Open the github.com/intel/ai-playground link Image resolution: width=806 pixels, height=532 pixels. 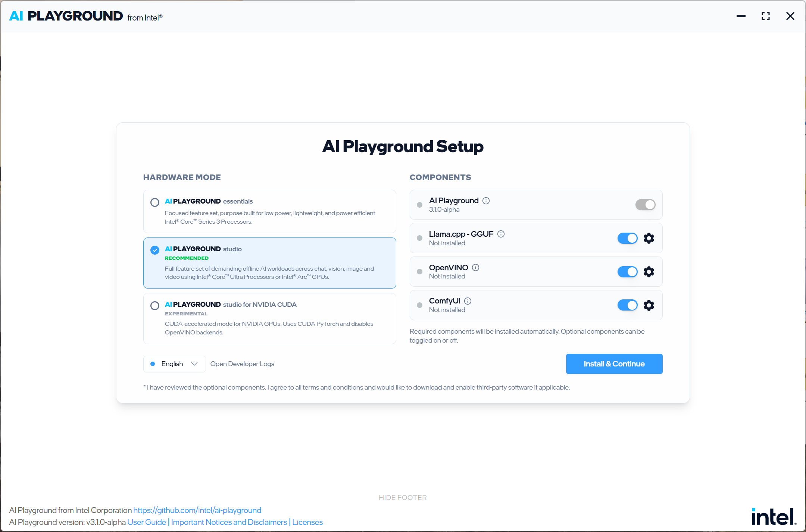197,510
